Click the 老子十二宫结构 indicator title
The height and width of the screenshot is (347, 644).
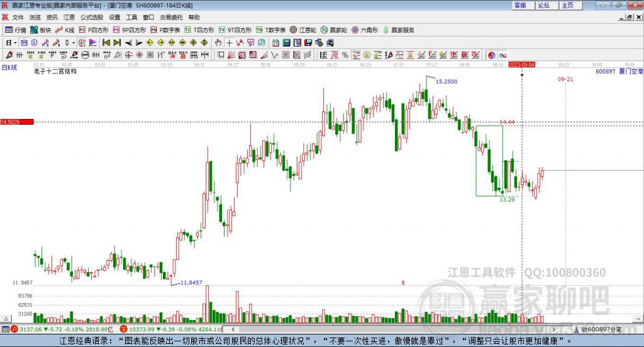pyautogui.click(x=55, y=71)
